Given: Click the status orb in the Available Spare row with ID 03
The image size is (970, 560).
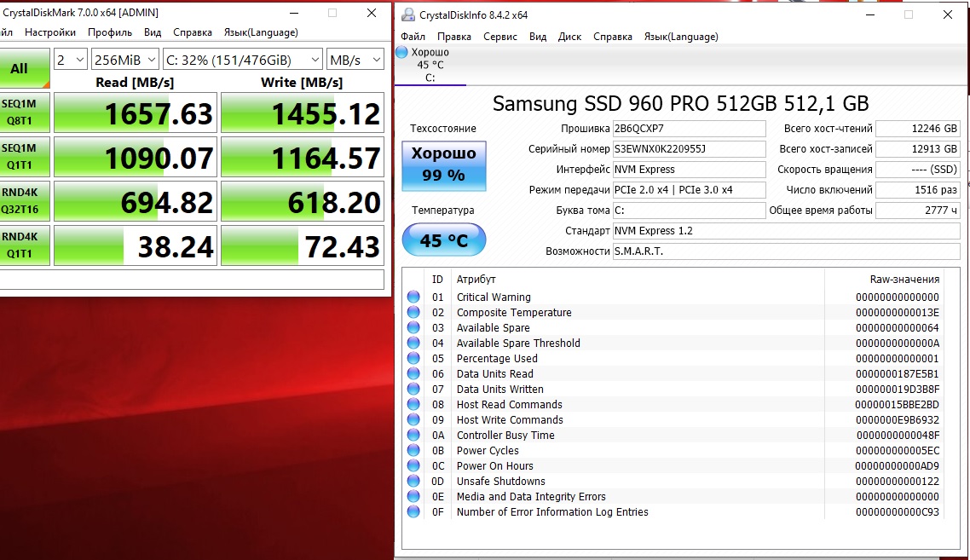Looking at the screenshot, I should (x=413, y=328).
